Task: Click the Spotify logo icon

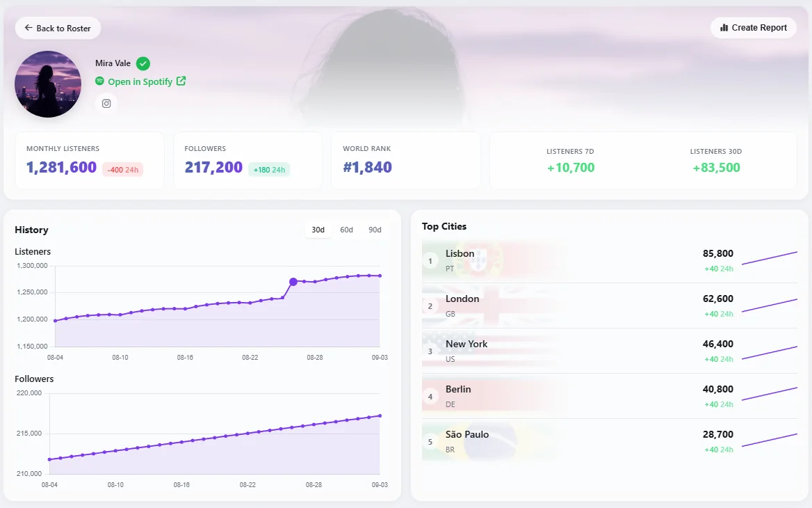Action: 99,81
